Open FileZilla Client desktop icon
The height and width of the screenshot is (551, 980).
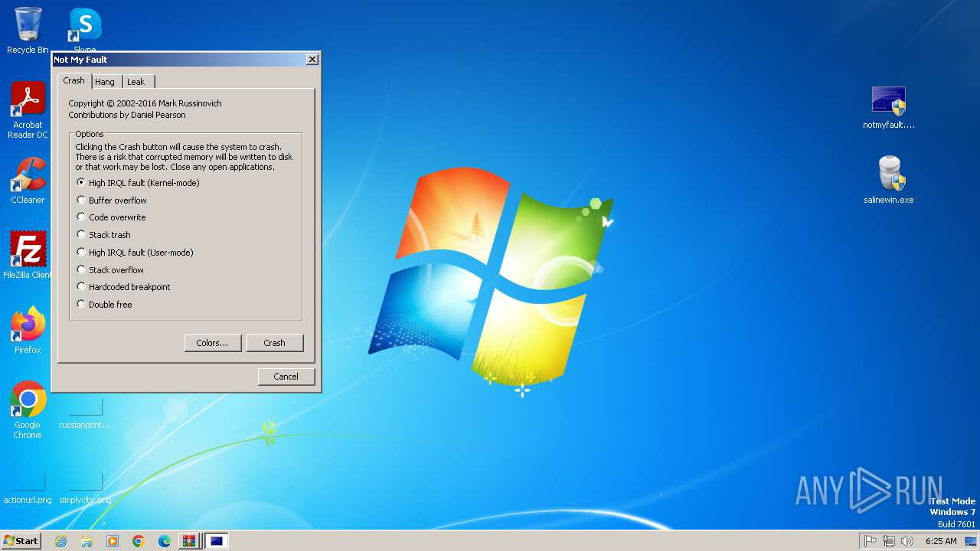tap(28, 255)
